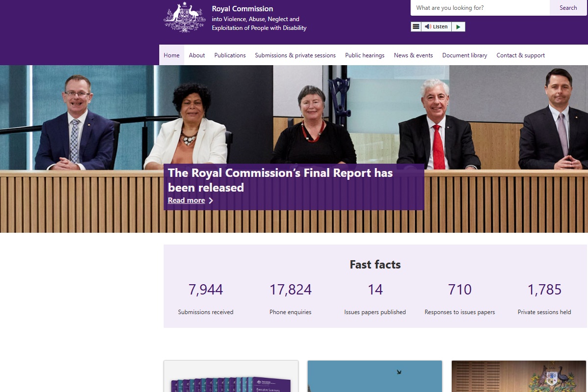Image resolution: width=588 pixels, height=392 pixels.
Task: Click the Listen speaker button
Action: click(436, 27)
